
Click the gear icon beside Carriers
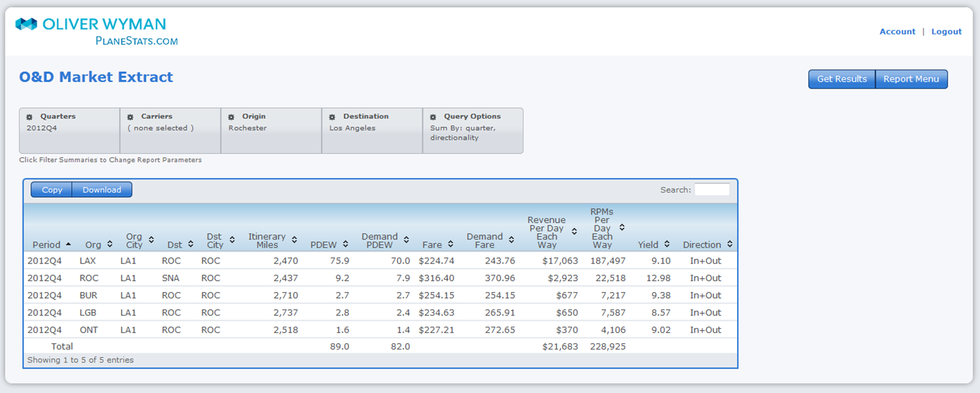pos(131,117)
